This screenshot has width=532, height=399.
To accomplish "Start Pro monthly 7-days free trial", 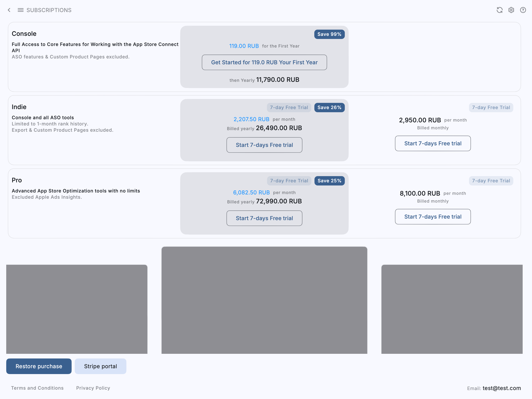I will click(x=432, y=217).
